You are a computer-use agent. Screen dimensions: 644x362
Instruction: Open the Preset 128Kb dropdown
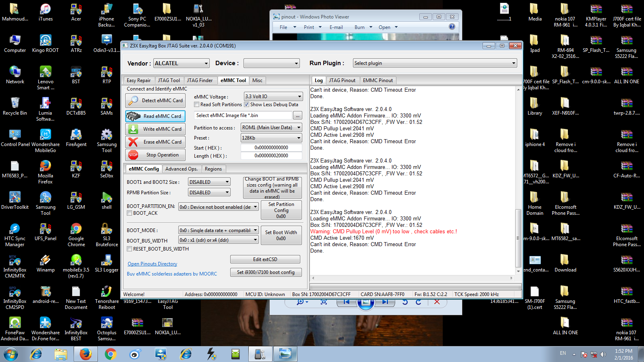[271, 138]
